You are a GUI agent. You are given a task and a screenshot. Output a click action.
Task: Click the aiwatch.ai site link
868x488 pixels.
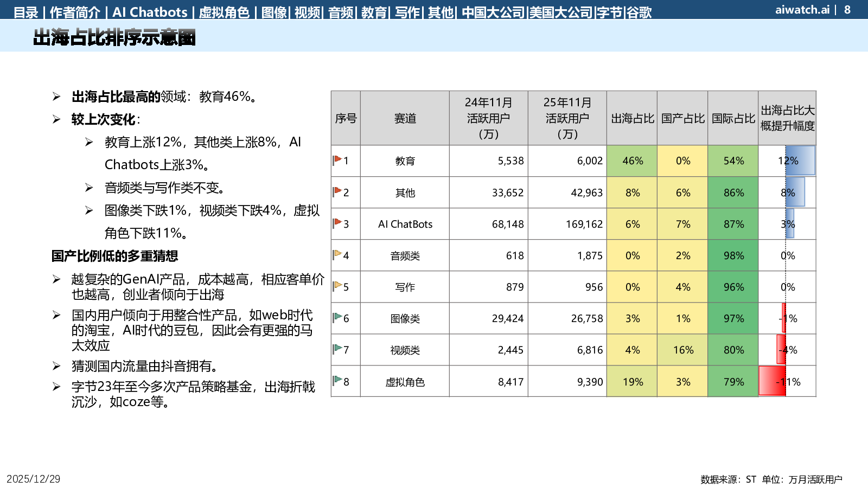tap(802, 10)
